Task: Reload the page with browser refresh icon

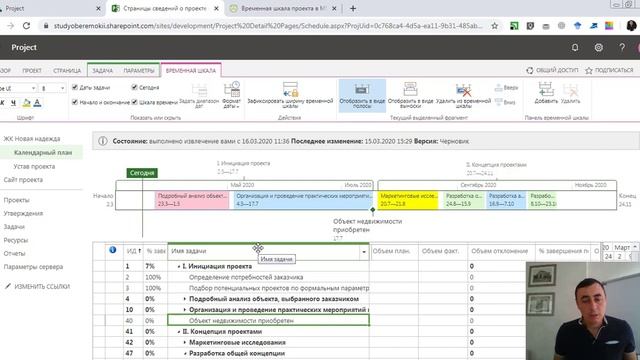Action: click(x=27, y=26)
